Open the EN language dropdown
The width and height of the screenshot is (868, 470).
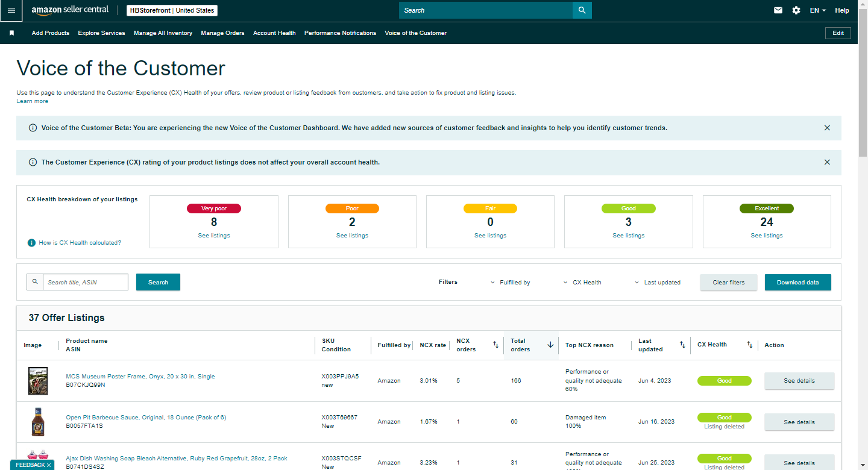pyautogui.click(x=817, y=10)
